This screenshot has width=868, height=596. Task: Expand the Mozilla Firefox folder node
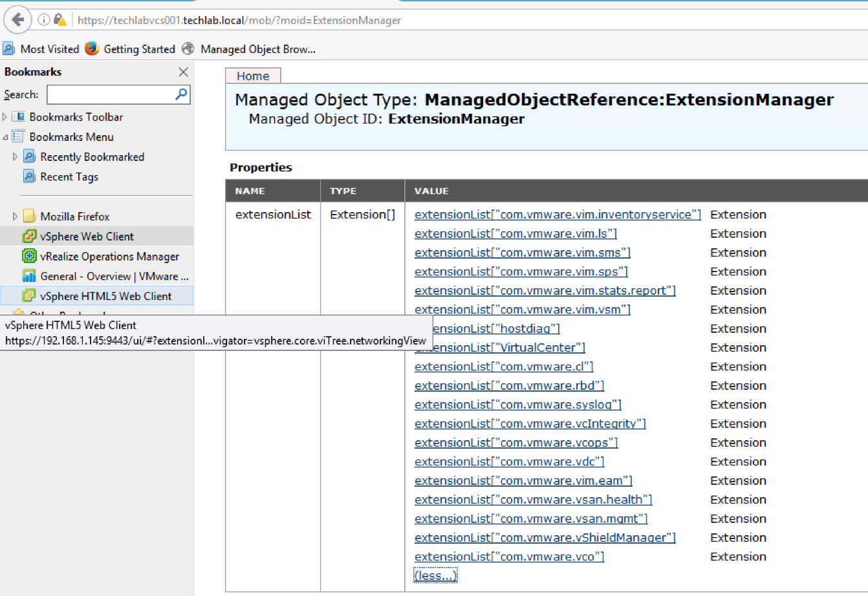click(16, 217)
